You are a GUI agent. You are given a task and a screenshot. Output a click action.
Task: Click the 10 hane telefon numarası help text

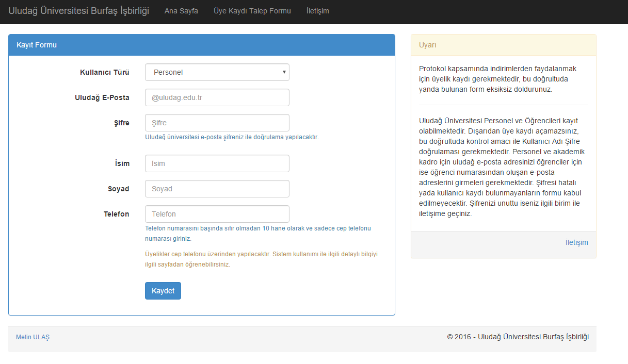(x=258, y=234)
